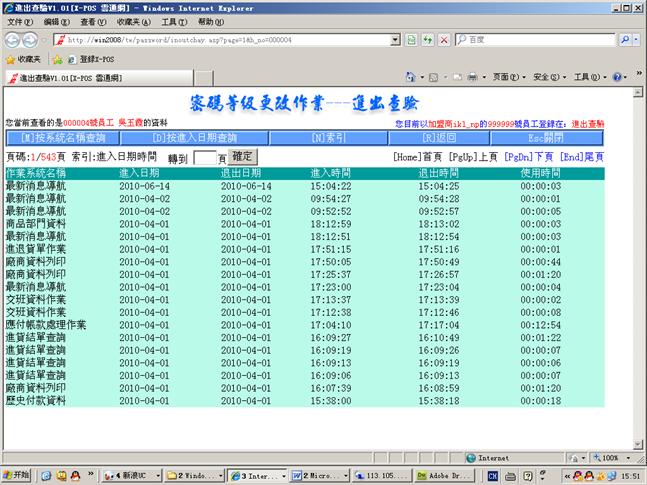
Task: Click the Stop loading icon
Action: pos(443,40)
